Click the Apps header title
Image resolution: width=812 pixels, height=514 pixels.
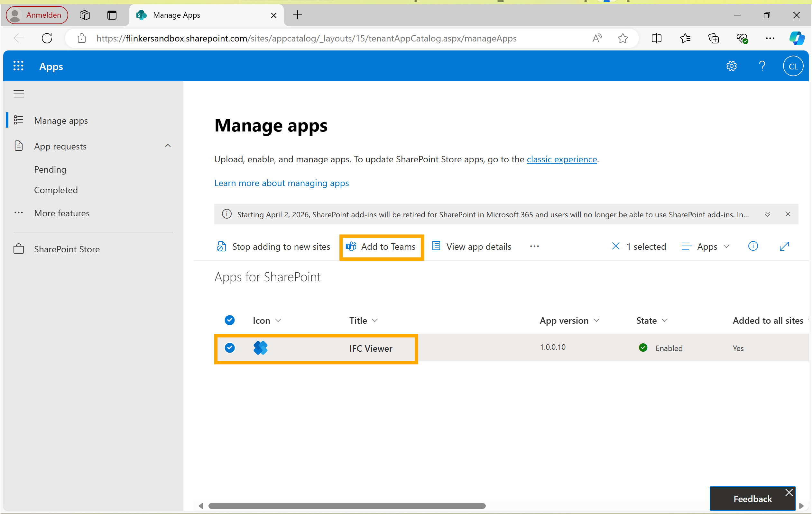[51, 66]
